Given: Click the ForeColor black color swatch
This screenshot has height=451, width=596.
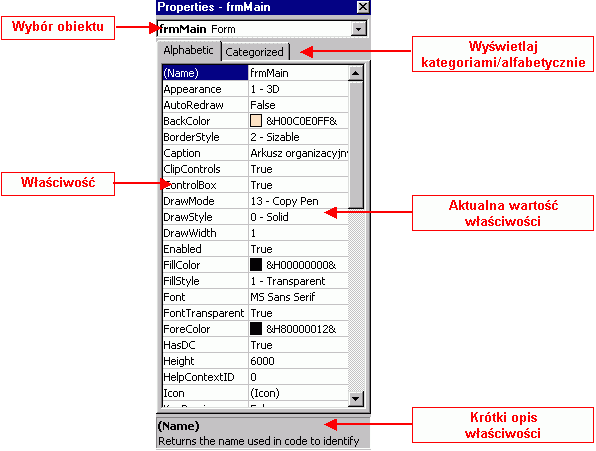Looking at the screenshot, I should (x=256, y=329).
